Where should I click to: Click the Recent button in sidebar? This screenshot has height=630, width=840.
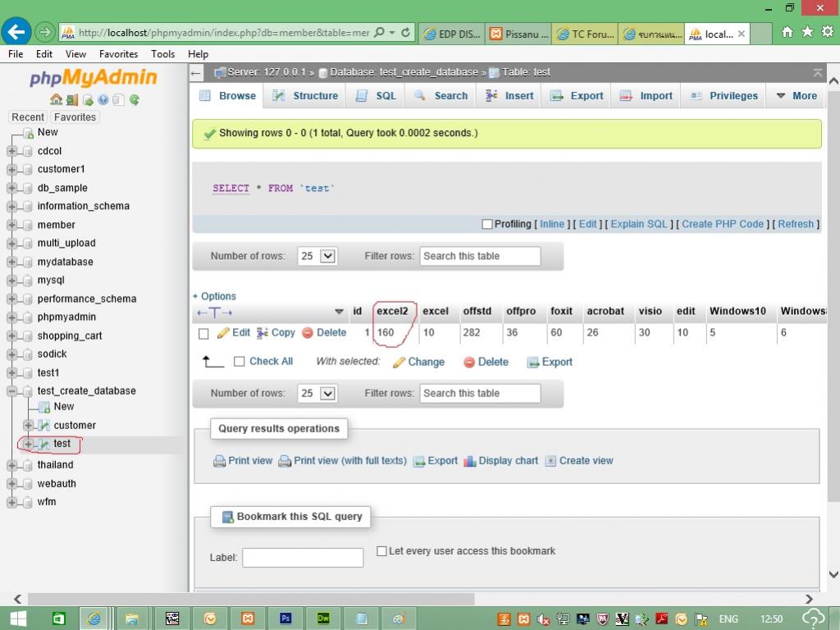click(x=28, y=117)
